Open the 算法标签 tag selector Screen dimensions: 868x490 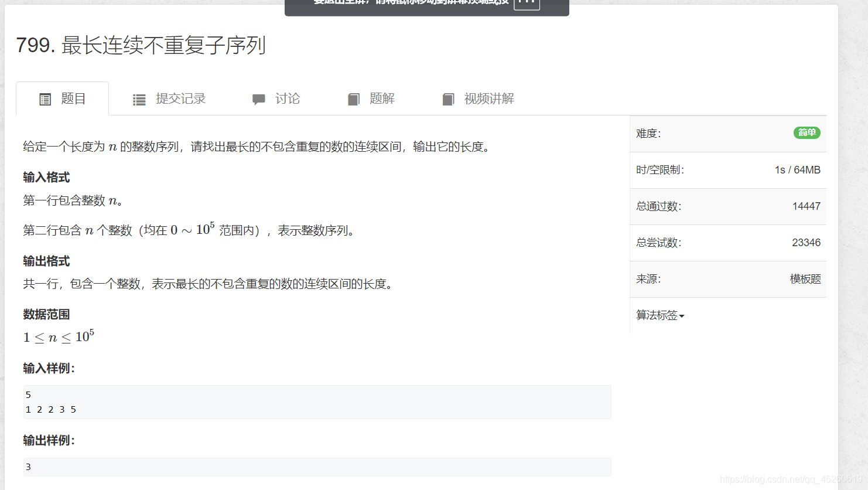point(659,315)
